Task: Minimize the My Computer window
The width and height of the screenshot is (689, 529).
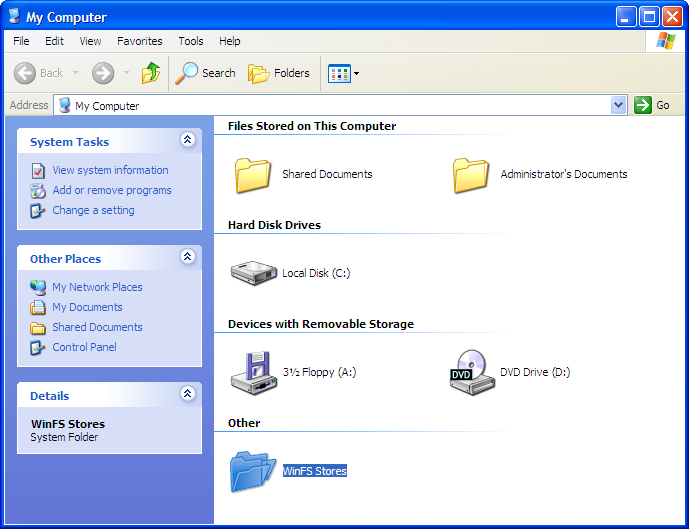Action: point(625,17)
